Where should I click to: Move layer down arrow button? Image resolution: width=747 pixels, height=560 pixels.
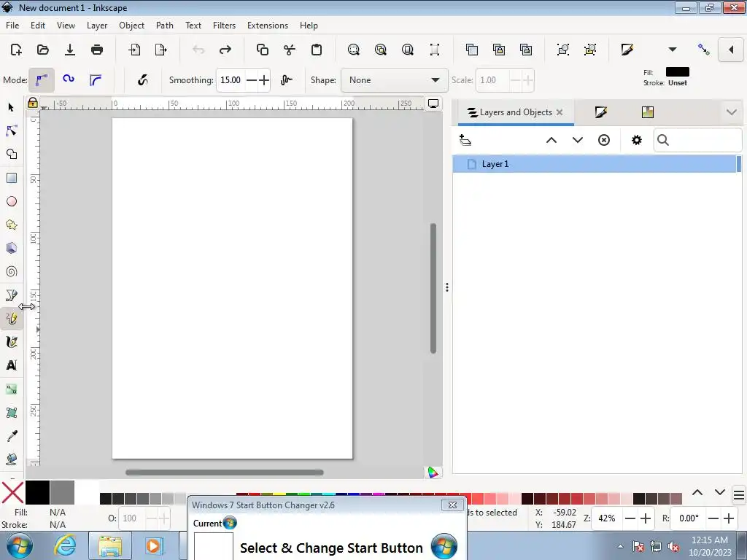click(578, 140)
